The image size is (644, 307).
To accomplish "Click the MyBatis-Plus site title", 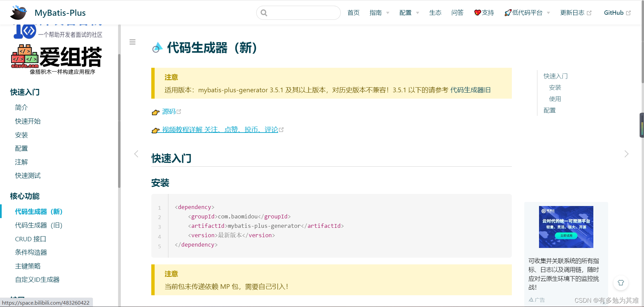I will click(x=60, y=13).
